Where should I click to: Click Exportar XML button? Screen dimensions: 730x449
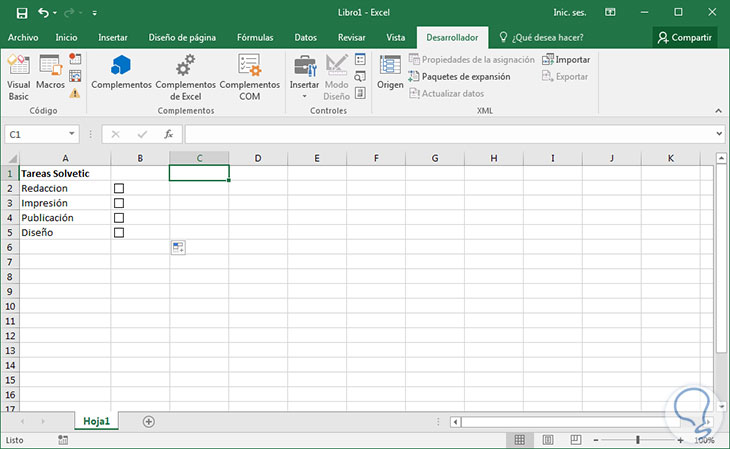click(x=565, y=76)
